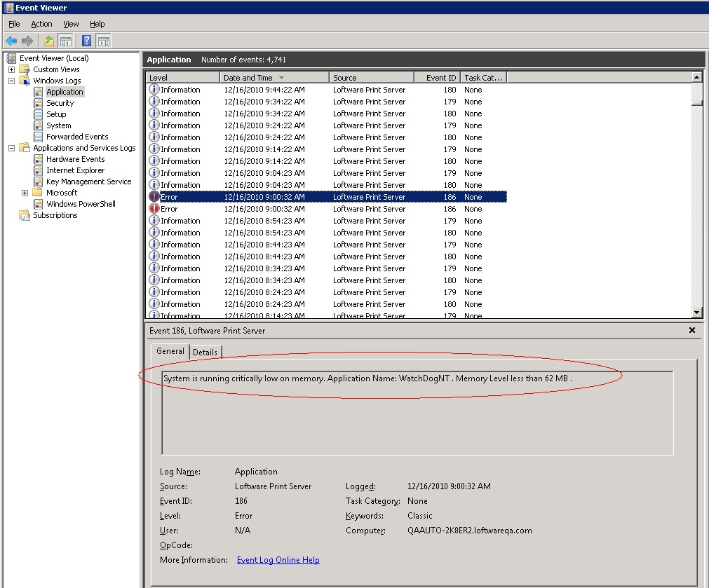Image resolution: width=709 pixels, height=588 pixels.
Task: Collapse the Windows Logs node
Action: [x=11, y=80]
